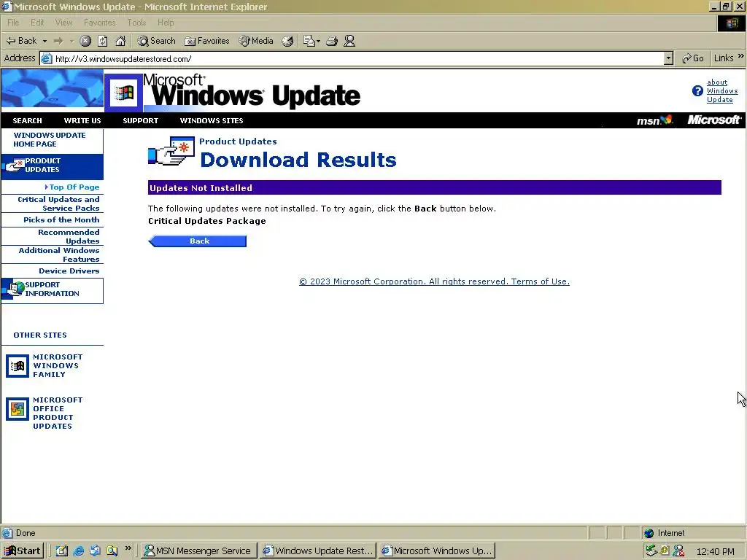Click WRITE US in the nav bar
This screenshot has width=747, height=560.
[82, 121]
